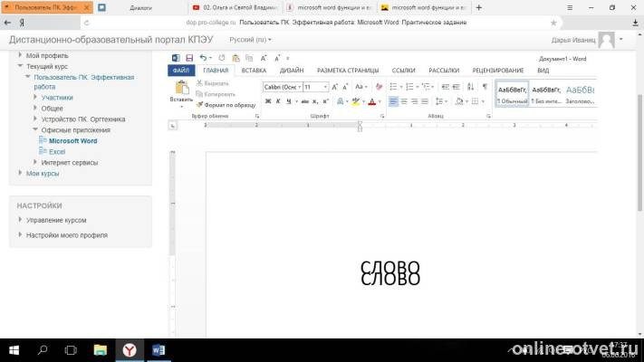Open the font size 11 dropdown
This screenshot has height=362, width=644.
pos(325,87)
